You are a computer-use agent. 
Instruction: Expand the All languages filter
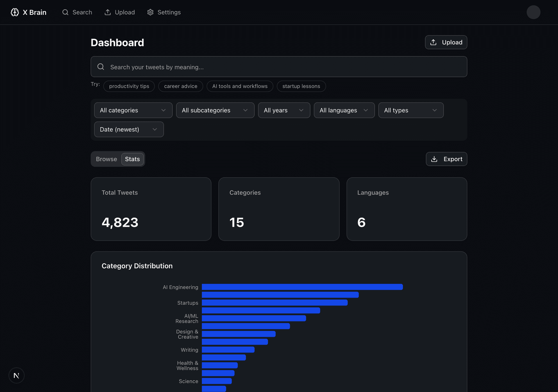pos(344,110)
